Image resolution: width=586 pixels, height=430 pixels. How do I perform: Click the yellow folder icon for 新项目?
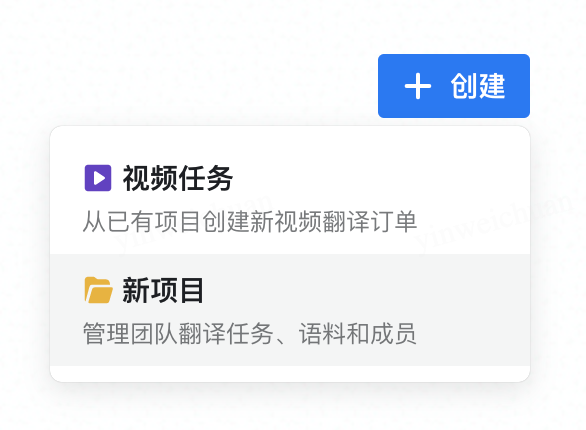point(98,290)
